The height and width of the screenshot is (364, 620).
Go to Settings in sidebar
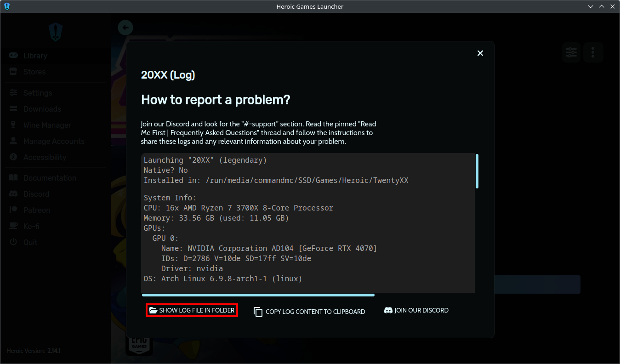click(x=55, y=93)
